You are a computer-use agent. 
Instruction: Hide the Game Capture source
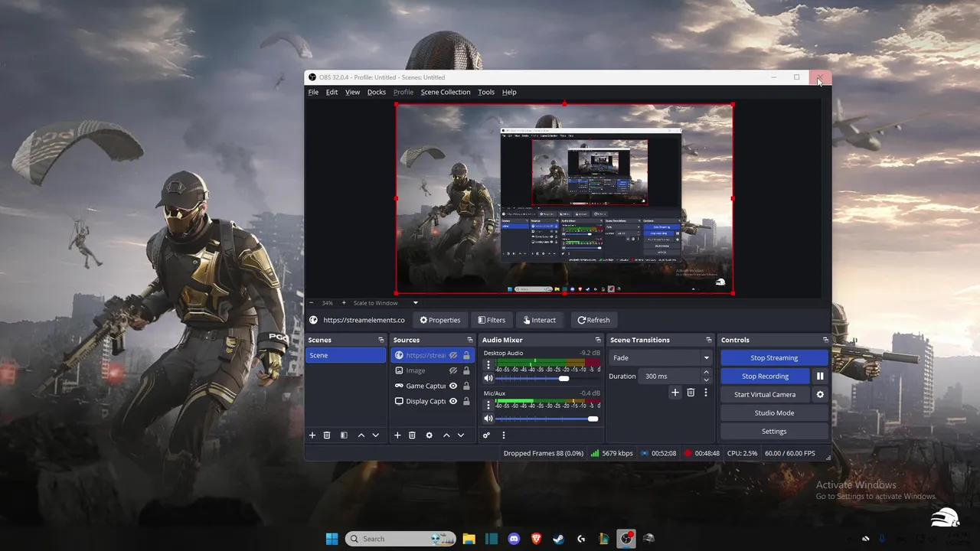coord(453,386)
